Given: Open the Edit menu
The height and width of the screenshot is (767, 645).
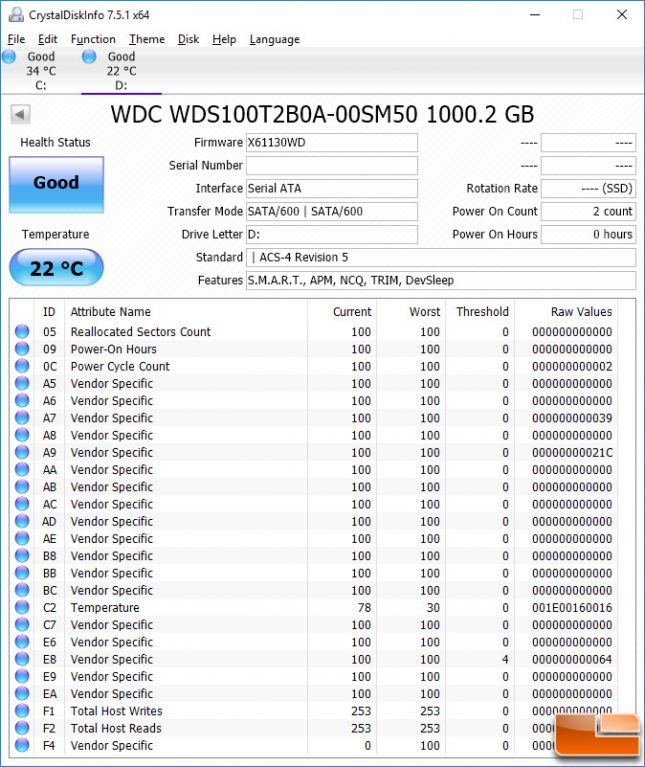Looking at the screenshot, I should [47, 39].
